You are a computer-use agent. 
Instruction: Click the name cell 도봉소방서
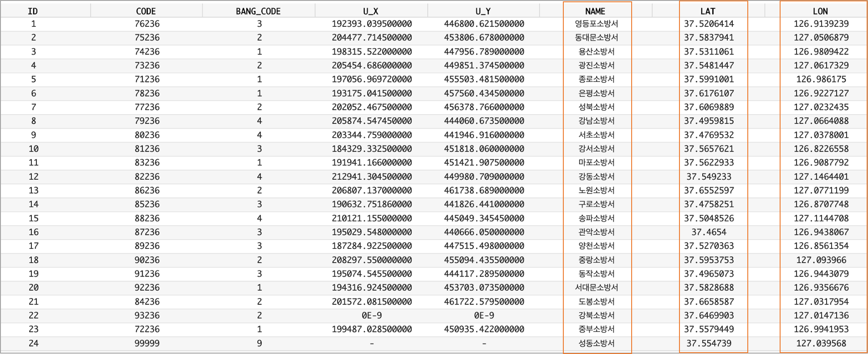[597, 301]
